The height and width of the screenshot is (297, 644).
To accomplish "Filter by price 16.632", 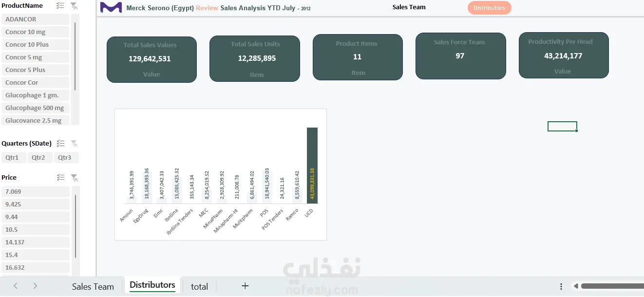I will tap(36, 267).
